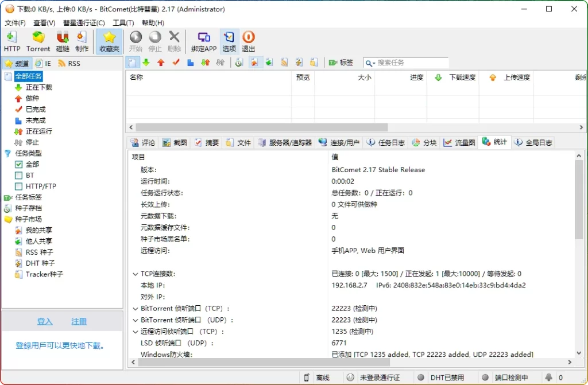
Task: Click the 注册 register link
Action: [79, 322]
